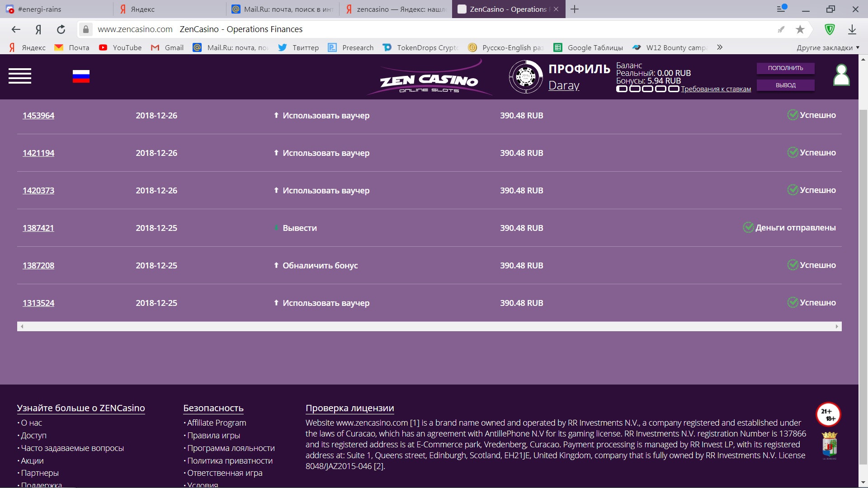Click the wagering progress bar segments
Image resolution: width=868 pixels, height=488 pixels.
point(647,89)
